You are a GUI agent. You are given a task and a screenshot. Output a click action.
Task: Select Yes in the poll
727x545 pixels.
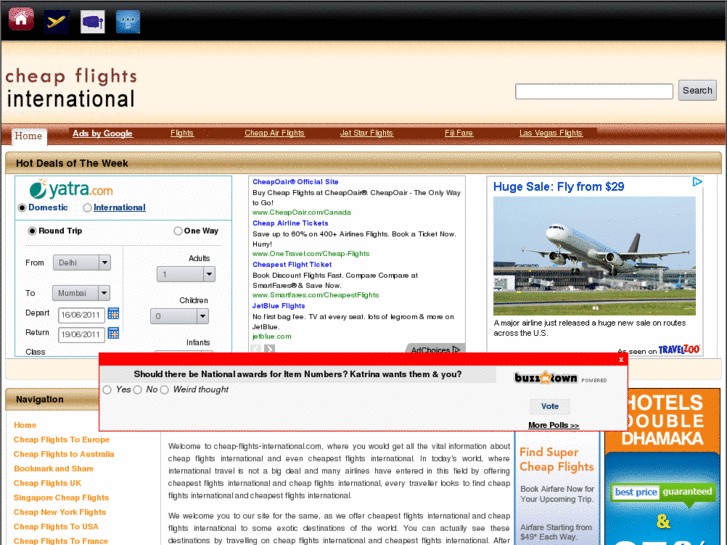107,390
